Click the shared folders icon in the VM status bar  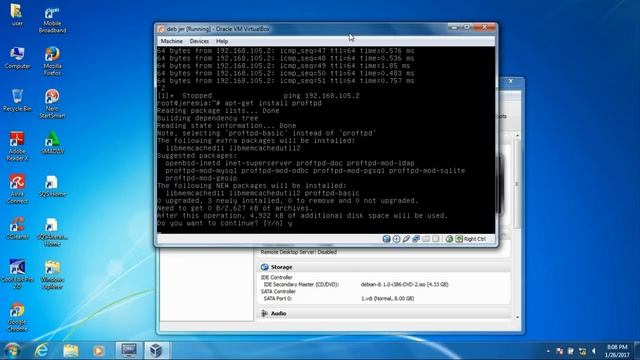pyautogui.click(x=426, y=239)
